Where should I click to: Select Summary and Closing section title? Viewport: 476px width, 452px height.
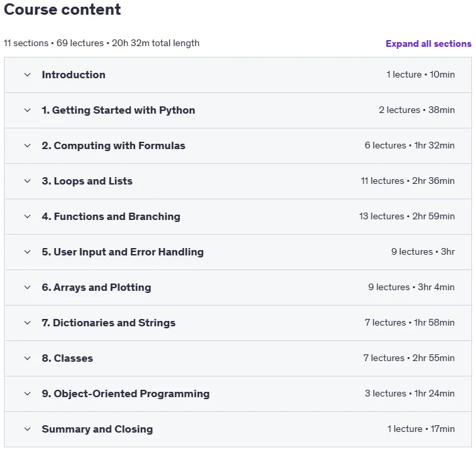[98, 429]
